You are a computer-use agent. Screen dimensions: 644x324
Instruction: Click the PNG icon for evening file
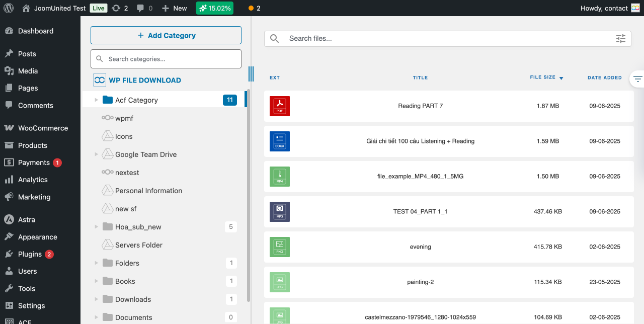(279, 247)
